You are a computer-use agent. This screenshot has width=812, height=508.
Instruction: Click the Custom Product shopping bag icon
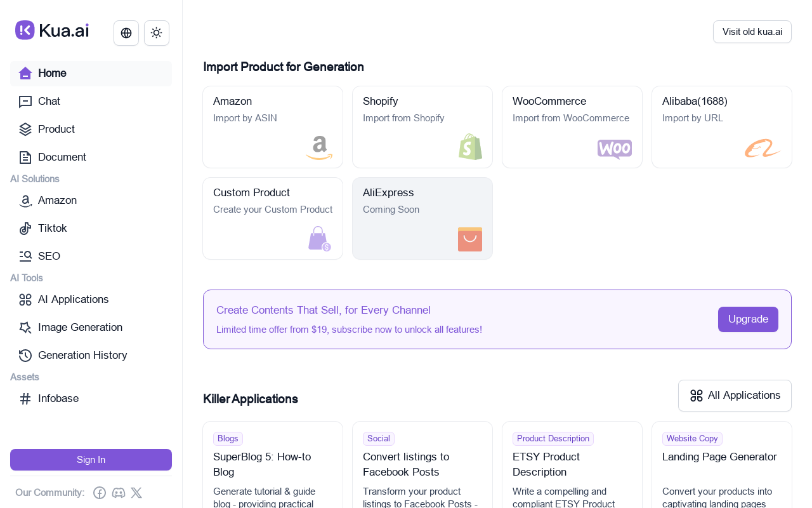tap(320, 239)
